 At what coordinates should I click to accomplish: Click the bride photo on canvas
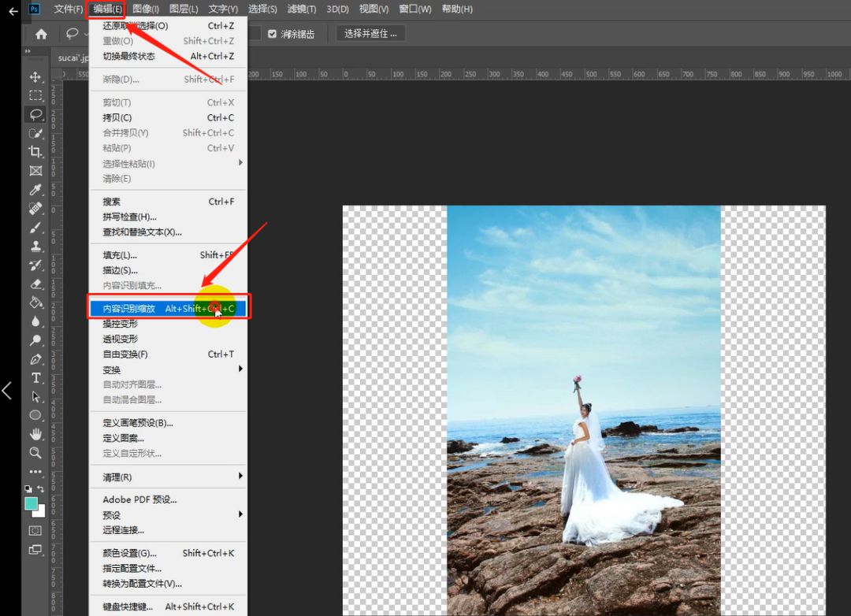click(x=584, y=410)
